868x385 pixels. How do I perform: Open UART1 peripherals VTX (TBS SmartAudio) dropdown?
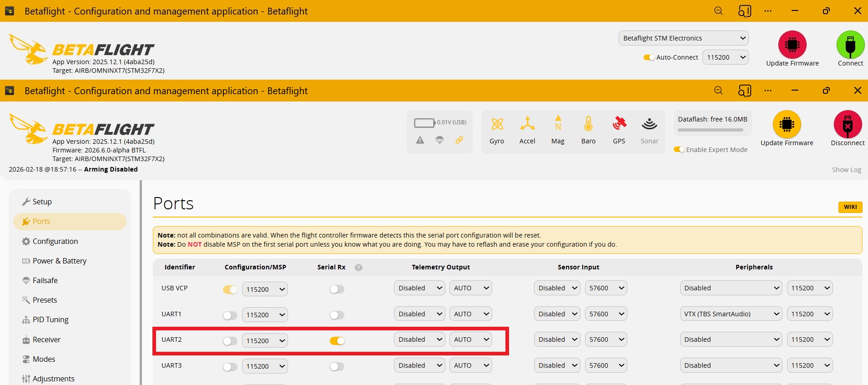tap(730, 314)
